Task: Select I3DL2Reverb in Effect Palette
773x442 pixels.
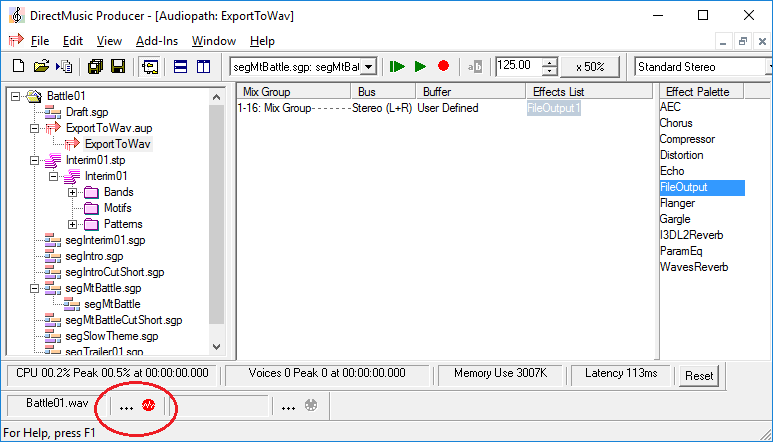Action: coord(691,235)
